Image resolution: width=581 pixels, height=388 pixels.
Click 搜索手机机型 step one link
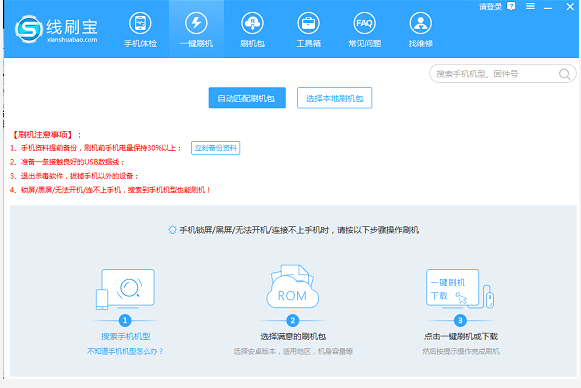[126, 336]
